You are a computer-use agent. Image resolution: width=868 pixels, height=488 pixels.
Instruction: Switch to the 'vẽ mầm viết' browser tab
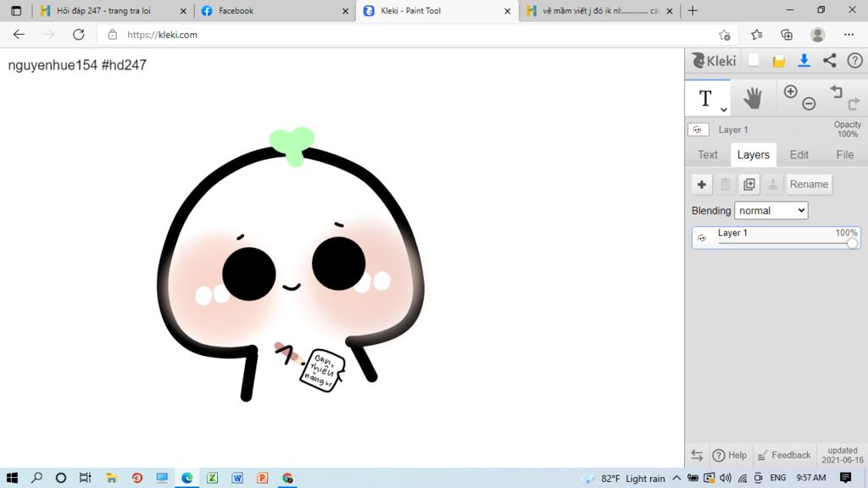click(599, 10)
